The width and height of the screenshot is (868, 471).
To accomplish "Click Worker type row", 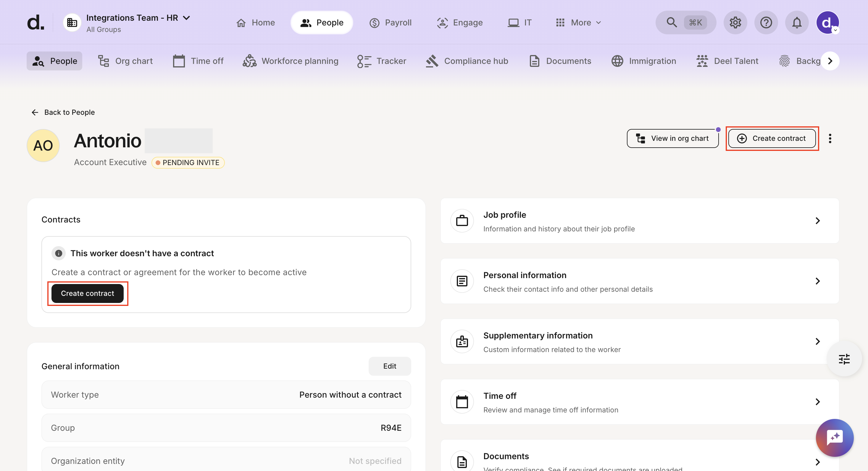I will pos(226,395).
